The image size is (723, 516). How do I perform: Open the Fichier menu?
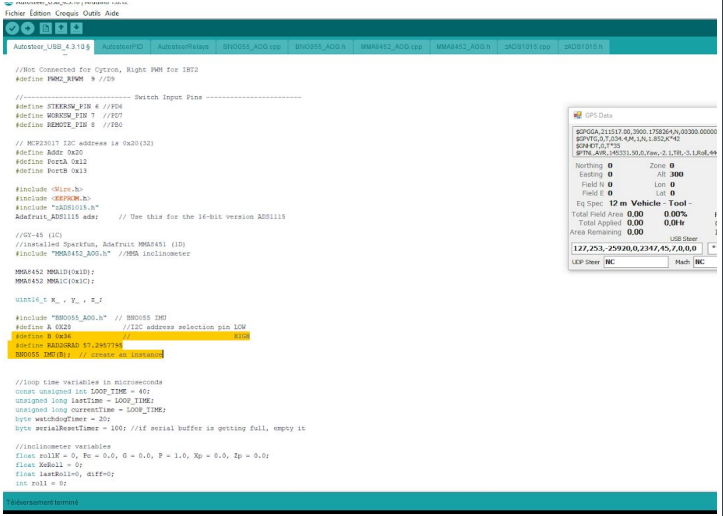tap(15, 13)
